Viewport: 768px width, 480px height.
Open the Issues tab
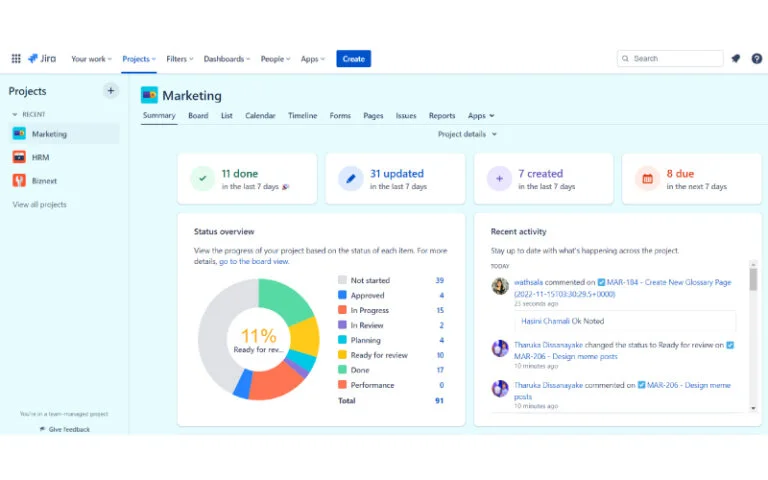click(x=406, y=116)
